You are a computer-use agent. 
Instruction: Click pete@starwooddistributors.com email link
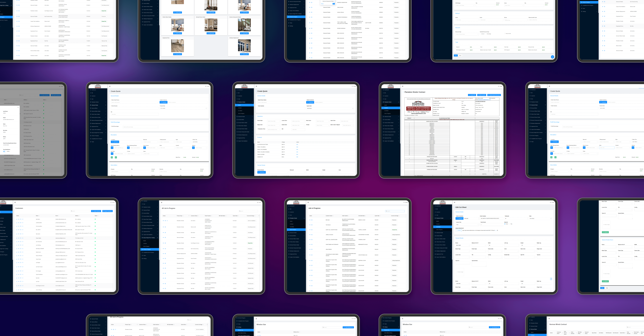click(484, 100)
